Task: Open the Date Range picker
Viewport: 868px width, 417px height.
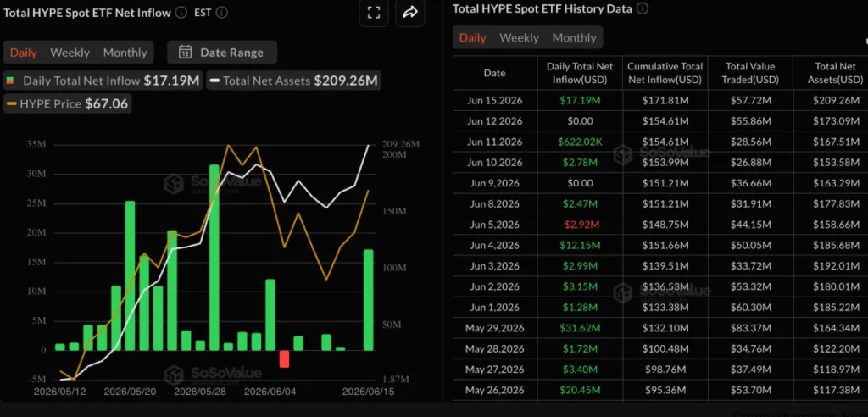Action: click(222, 53)
